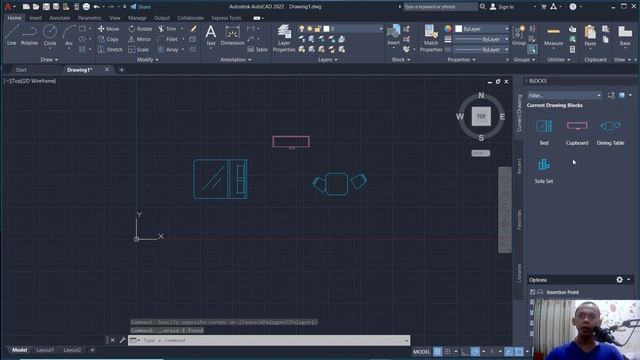Click the layer color white swatch
640x360 pixels.
pos(326,29)
